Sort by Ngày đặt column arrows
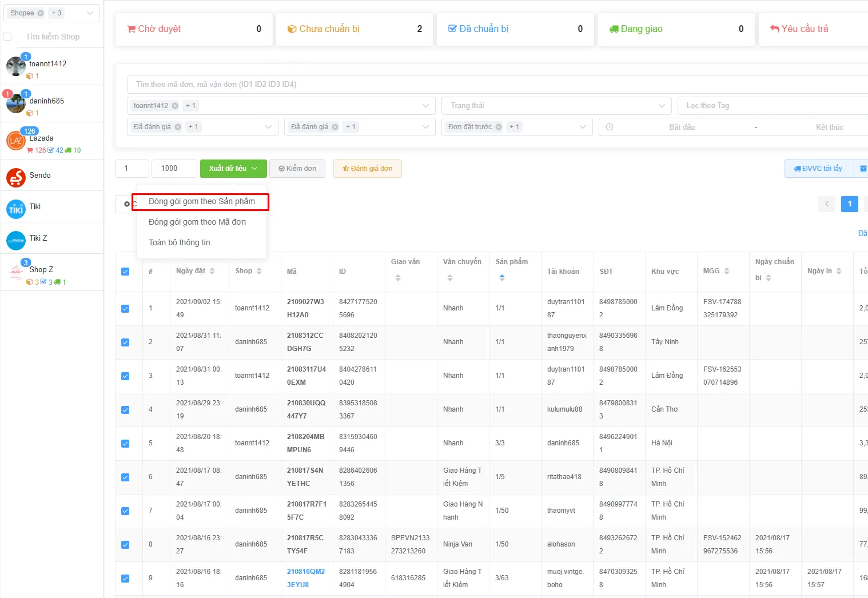Viewport: 868px width, 598px height. point(212,271)
